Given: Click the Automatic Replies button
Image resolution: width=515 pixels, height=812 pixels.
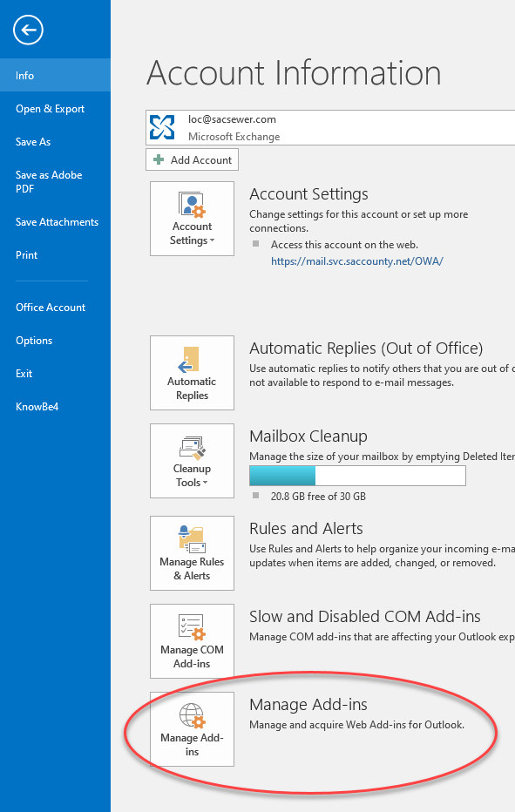Looking at the screenshot, I should pos(193,373).
